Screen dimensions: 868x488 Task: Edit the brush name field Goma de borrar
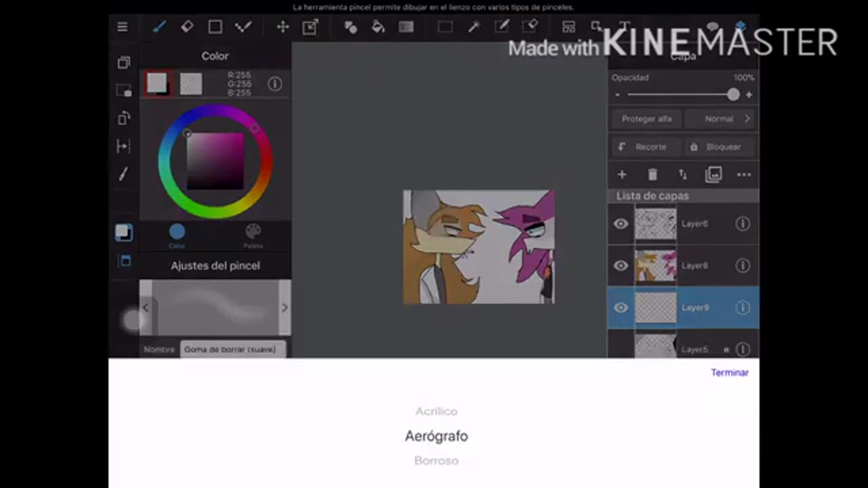(x=233, y=350)
